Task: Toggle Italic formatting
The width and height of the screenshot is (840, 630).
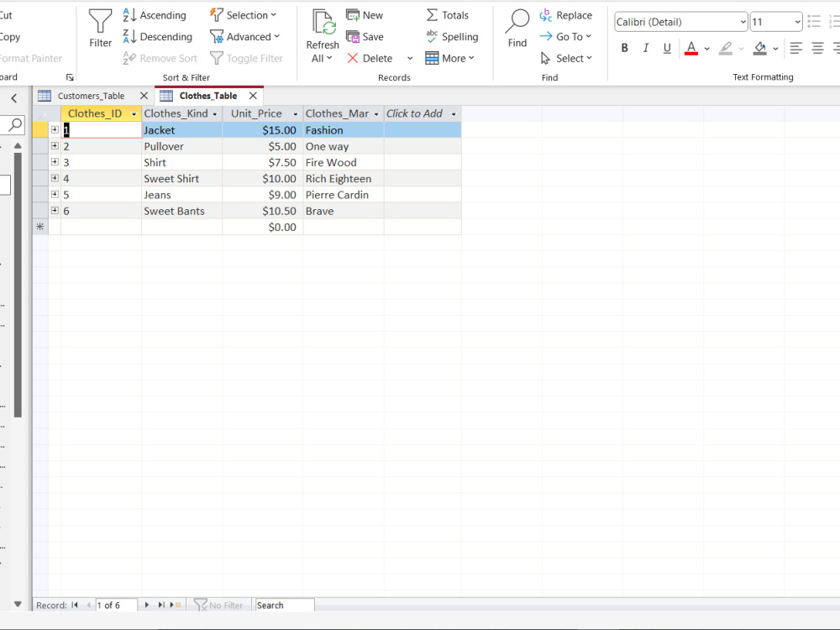Action: tap(645, 48)
